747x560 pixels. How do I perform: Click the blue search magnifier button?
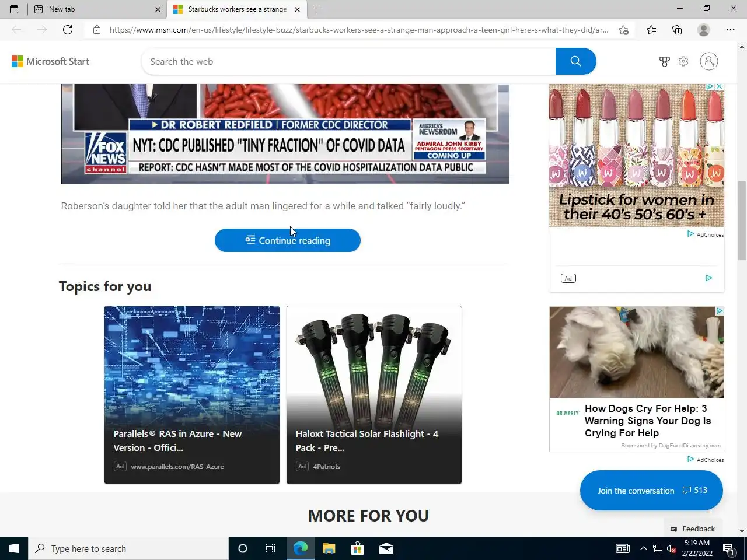tap(575, 61)
